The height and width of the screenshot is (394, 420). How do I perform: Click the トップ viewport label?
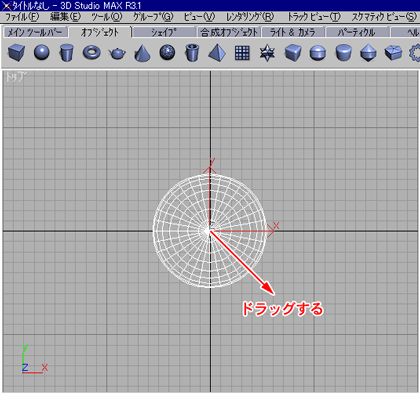(15, 77)
